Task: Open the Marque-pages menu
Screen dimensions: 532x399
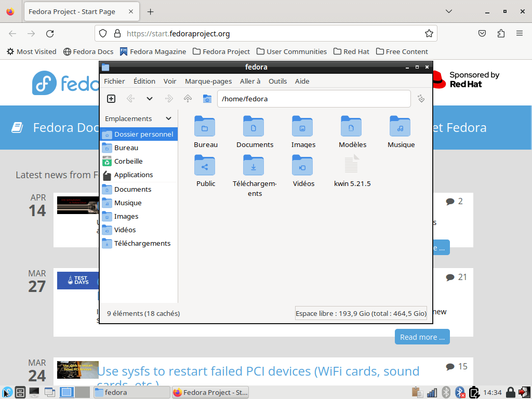Action: tap(208, 81)
